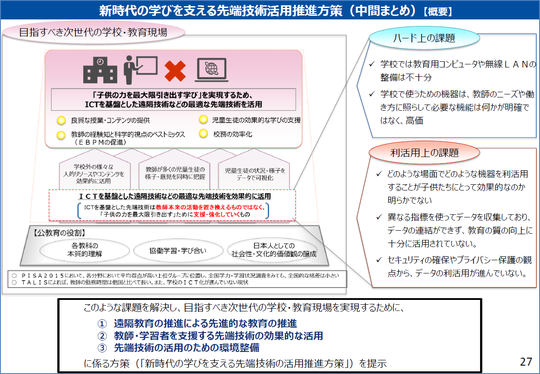540x374 pixels.
Task: Click the ＴＡＬＩＳ footnote line
Action: coord(131,282)
